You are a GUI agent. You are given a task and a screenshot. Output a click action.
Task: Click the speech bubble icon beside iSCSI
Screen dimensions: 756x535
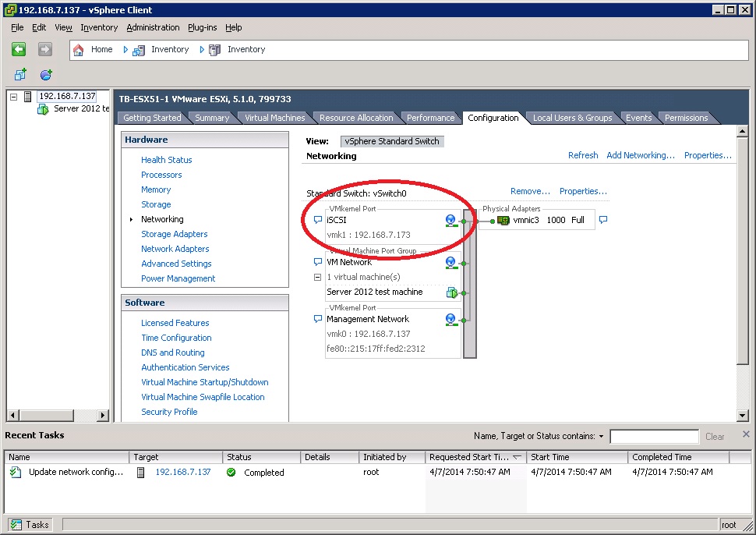point(317,221)
